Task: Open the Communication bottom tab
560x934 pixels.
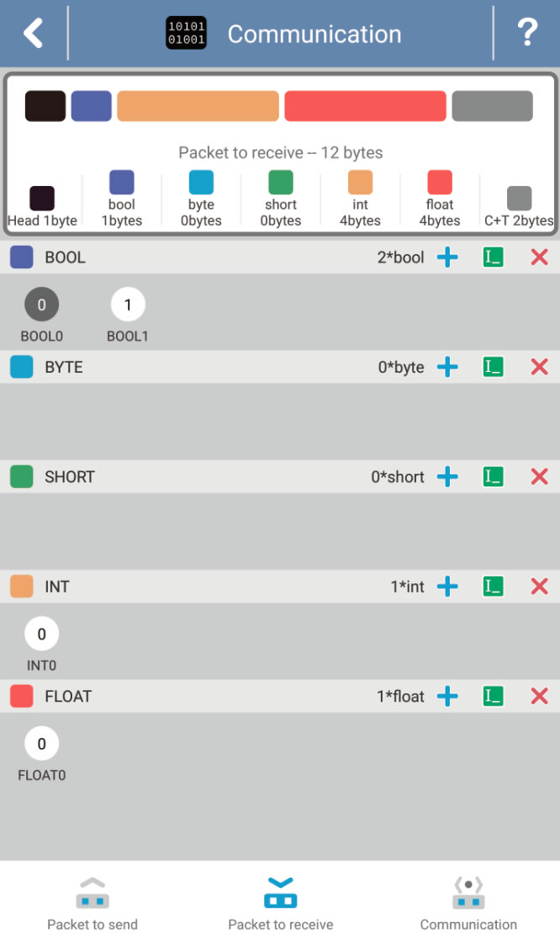Action: click(468, 902)
